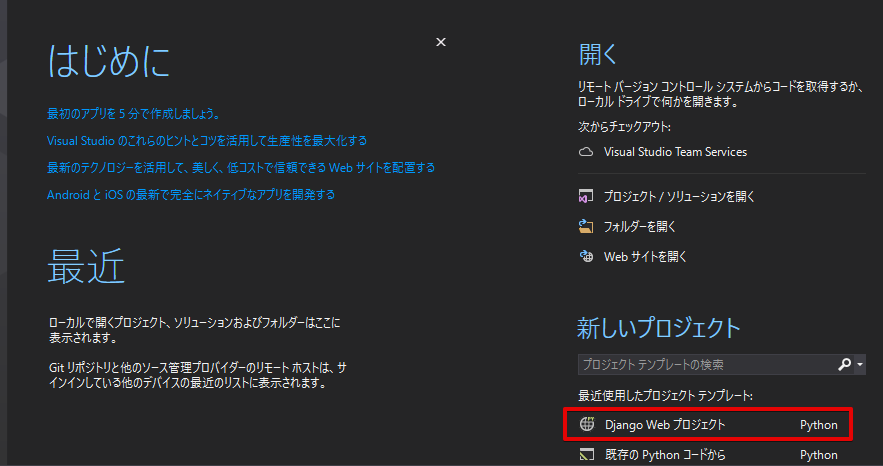The width and height of the screenshot is (883, 466).
Task: Click the 開く section heading
Action: [x=598, y=55]
